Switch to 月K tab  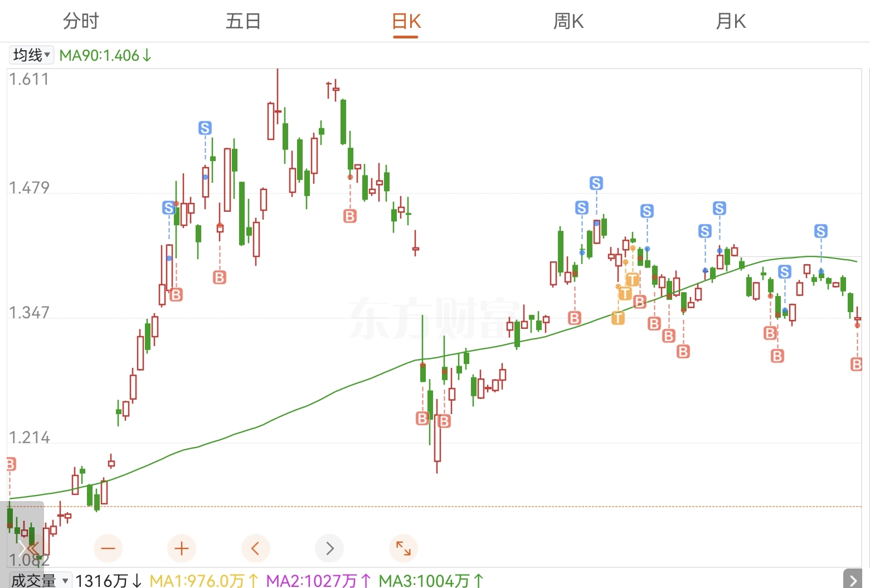(x=731, y=21)
